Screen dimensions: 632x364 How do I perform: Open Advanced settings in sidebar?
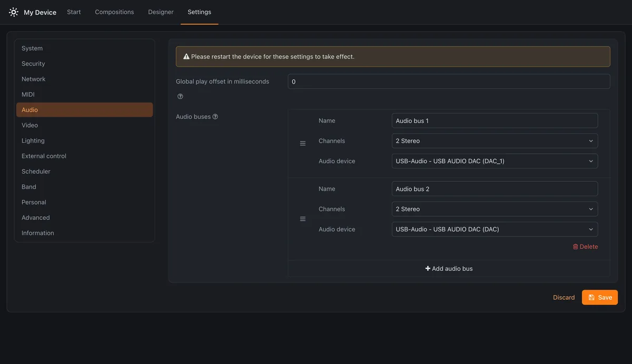pos(85,218)
